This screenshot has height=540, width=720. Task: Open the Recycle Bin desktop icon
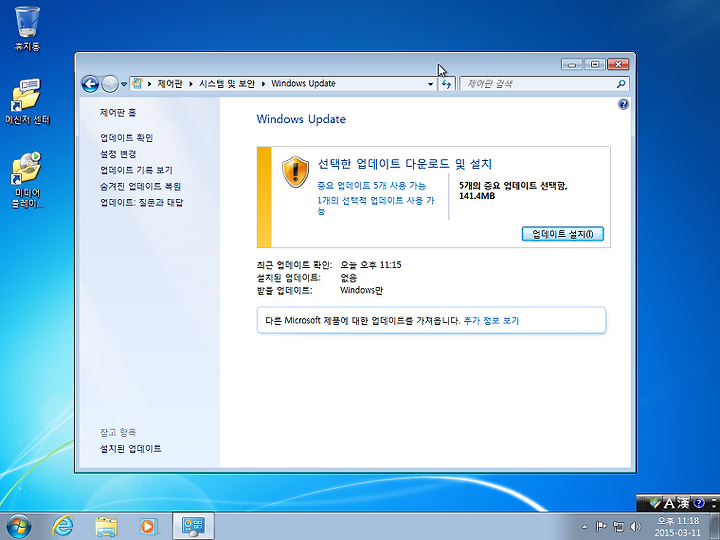27,28
